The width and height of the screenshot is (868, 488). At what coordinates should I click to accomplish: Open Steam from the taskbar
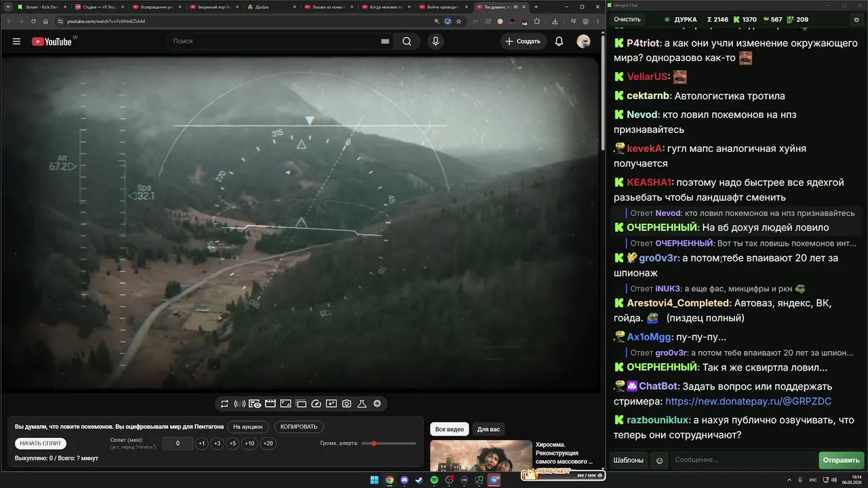coord(419,481)
